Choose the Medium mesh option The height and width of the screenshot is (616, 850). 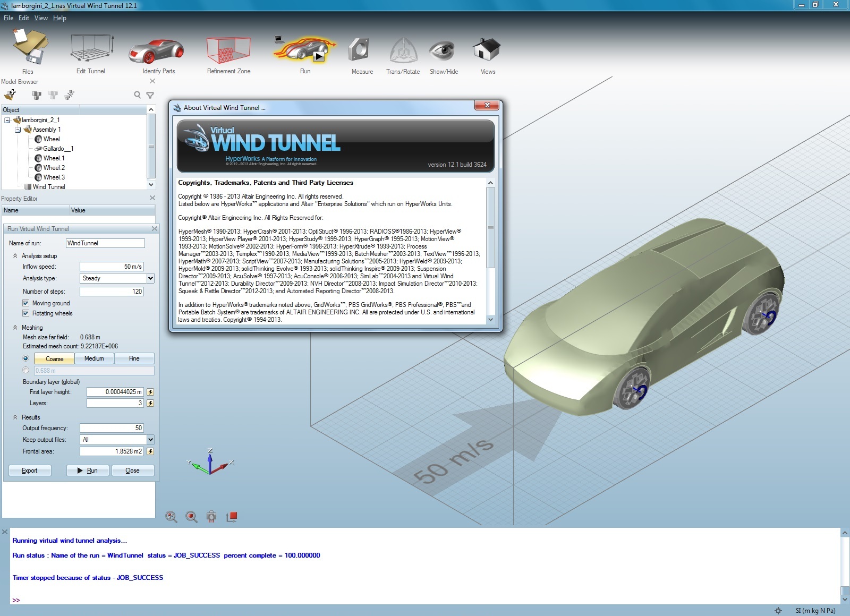click(x=94, y=358)
